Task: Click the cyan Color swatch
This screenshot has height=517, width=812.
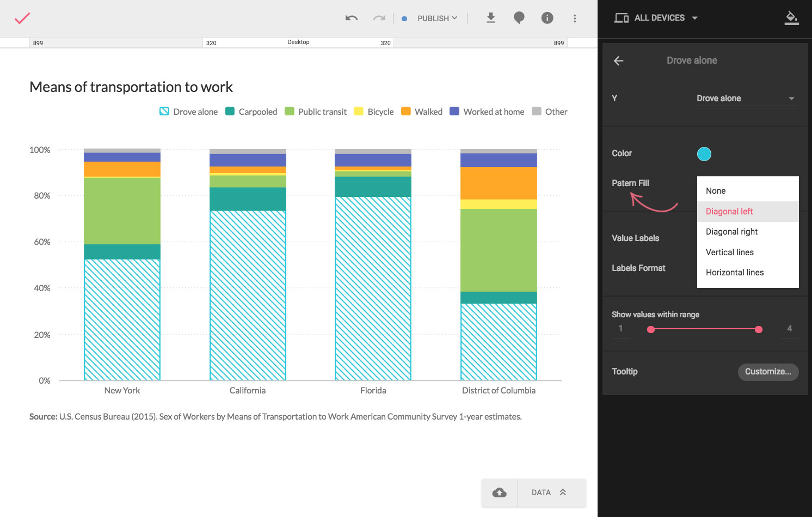Action: (x=704, y=154)
